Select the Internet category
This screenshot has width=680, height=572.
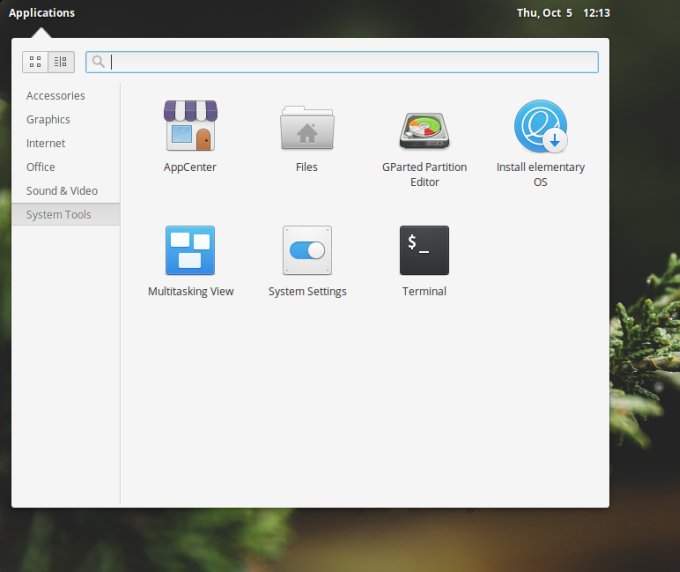[x=65, y=143]
